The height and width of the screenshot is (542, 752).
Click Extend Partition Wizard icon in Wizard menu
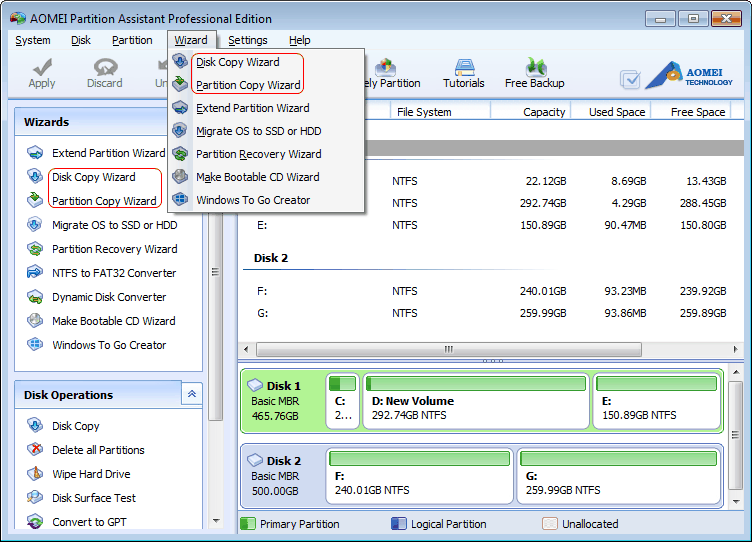coord(180,107)
